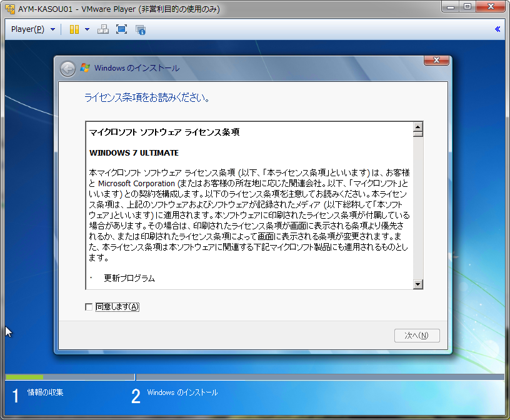This screenshot has height=420, width=510.
Task: Minimize the VMware Player window
Action: pos(451,7)
